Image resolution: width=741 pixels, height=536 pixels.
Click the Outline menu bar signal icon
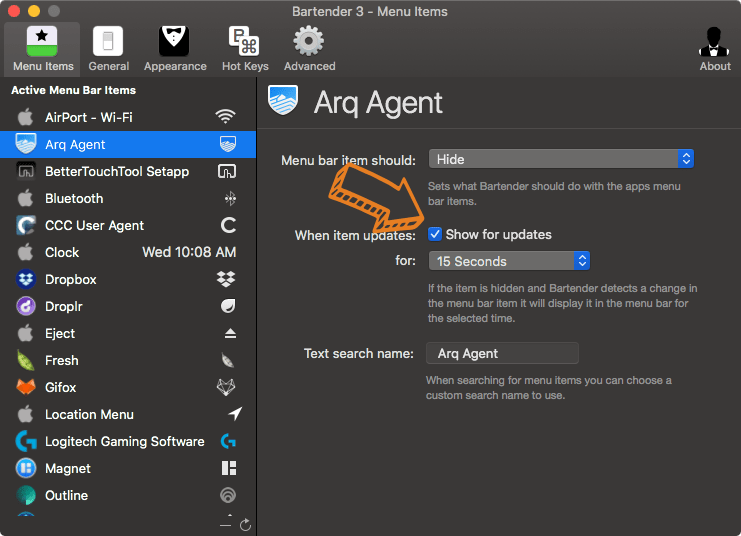(228, 495)
